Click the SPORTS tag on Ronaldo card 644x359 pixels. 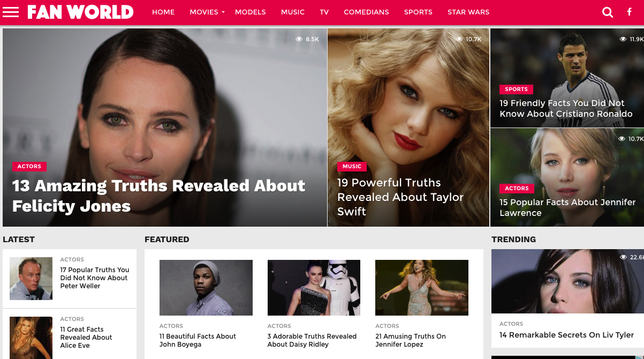[x=516, y=89]
